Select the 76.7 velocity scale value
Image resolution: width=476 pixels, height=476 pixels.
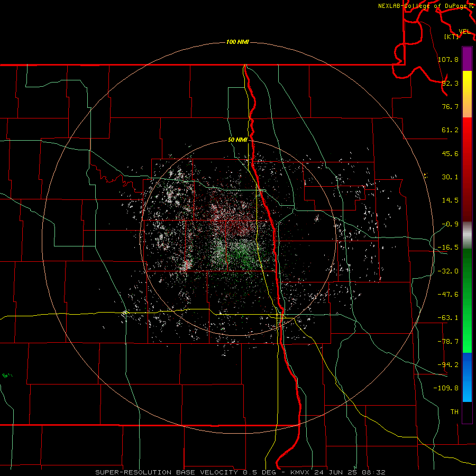pyautogui.click(x=450, y=106)
